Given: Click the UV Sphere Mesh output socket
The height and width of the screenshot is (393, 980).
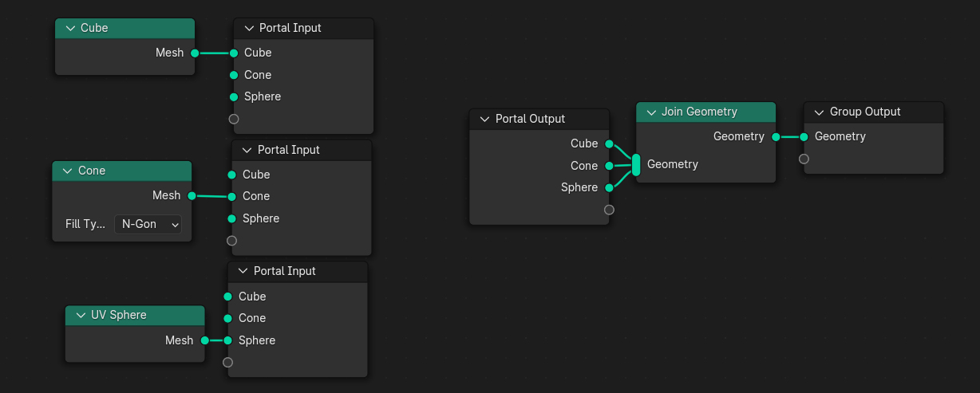Looking at the screenshot, I should pyautogui.click(x=204, y=340).
